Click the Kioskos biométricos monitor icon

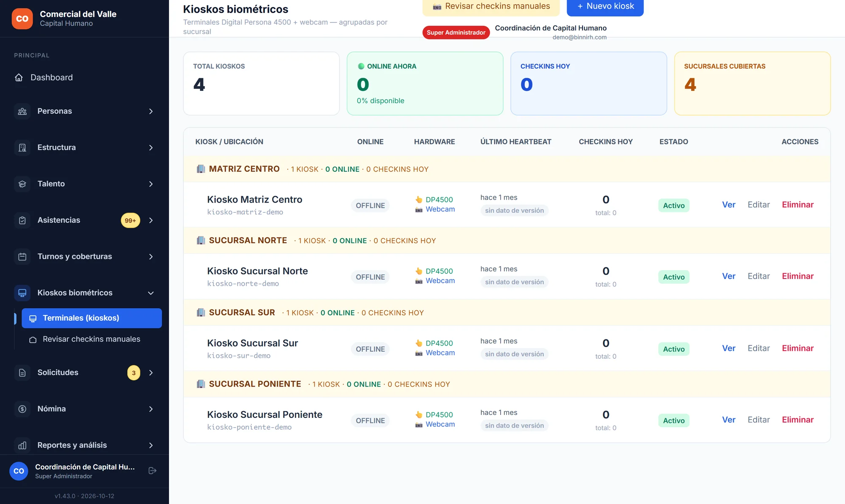(22, 293)
